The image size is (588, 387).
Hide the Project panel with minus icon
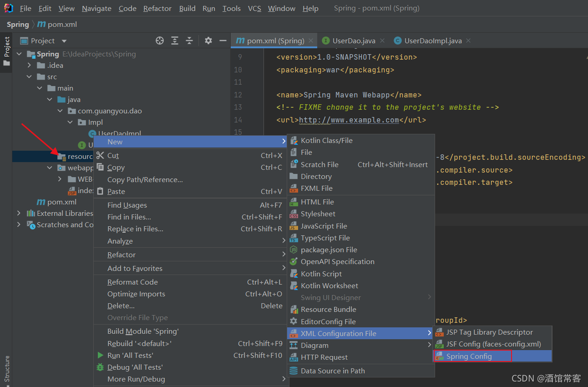point(223,41)
